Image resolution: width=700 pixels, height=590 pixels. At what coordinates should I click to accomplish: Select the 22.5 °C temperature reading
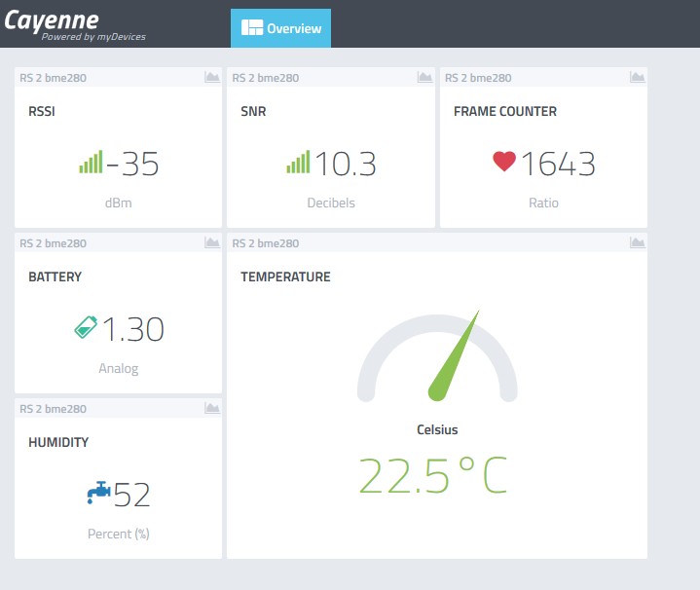click(x=433, y=475)
